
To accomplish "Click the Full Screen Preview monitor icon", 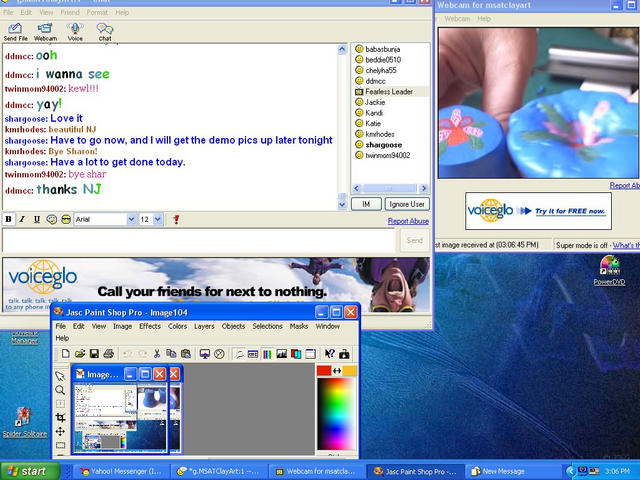I will (x=205, y=354).
